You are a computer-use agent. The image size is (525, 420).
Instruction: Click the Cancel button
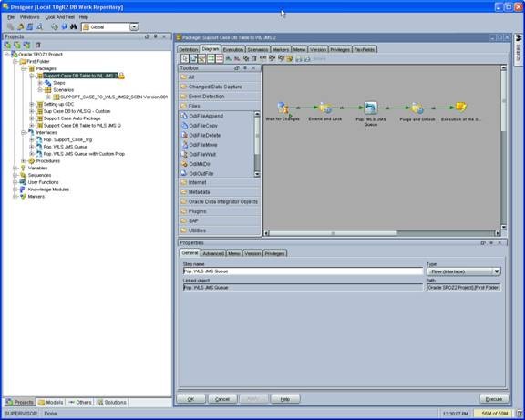click(x=222, y=399)
